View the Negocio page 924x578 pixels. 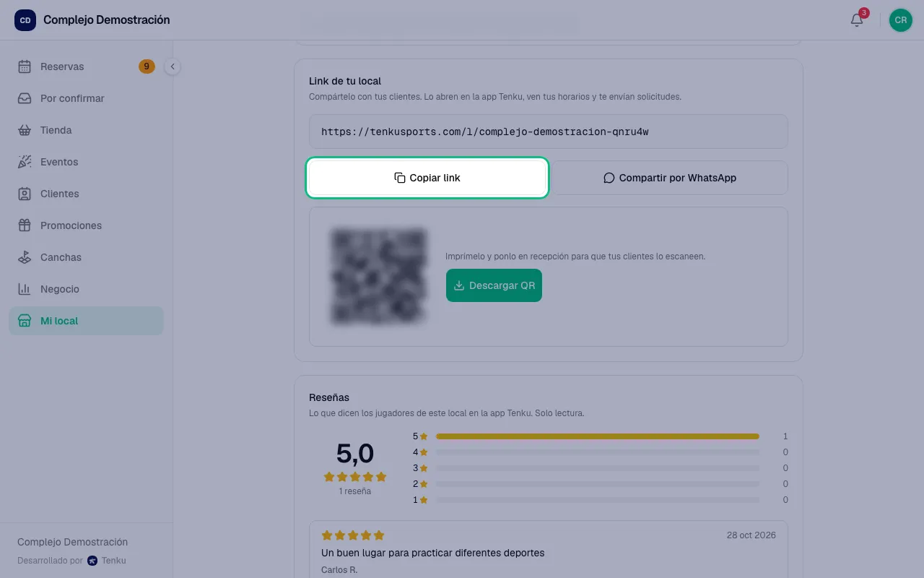click(x=87, y=289)
